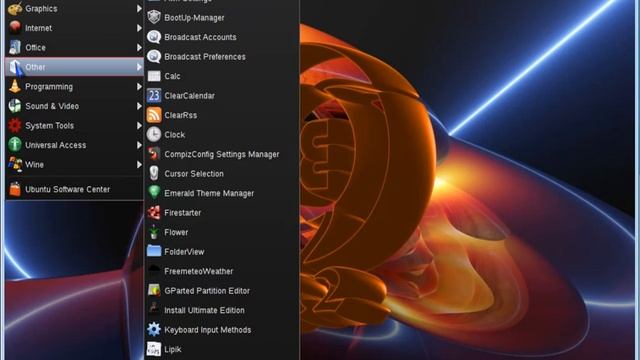Expand the Programming submenu arrow
640x360 pixels.
pyautogui.click(x=139, y=87)
